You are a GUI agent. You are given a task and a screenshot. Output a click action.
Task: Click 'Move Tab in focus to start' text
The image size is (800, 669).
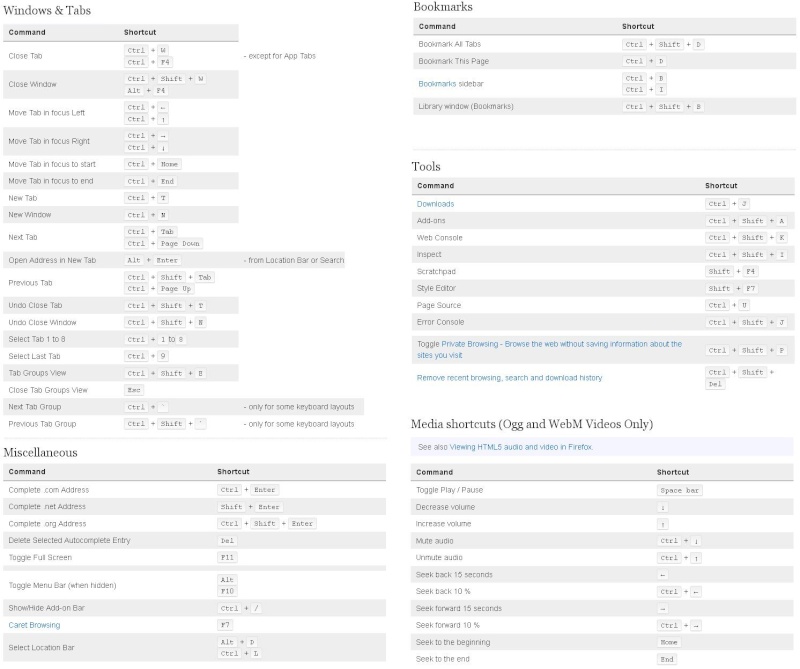(52, 164)
